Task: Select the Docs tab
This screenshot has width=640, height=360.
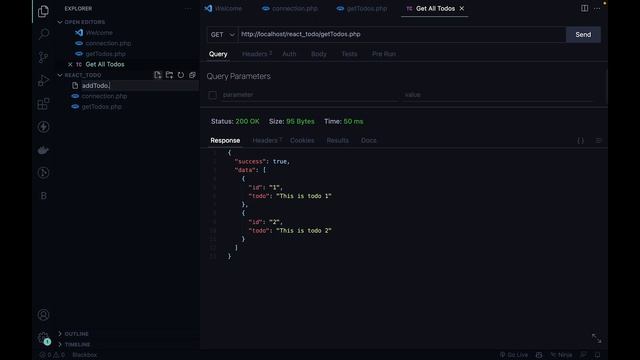Action: click(x=369, y=140)
